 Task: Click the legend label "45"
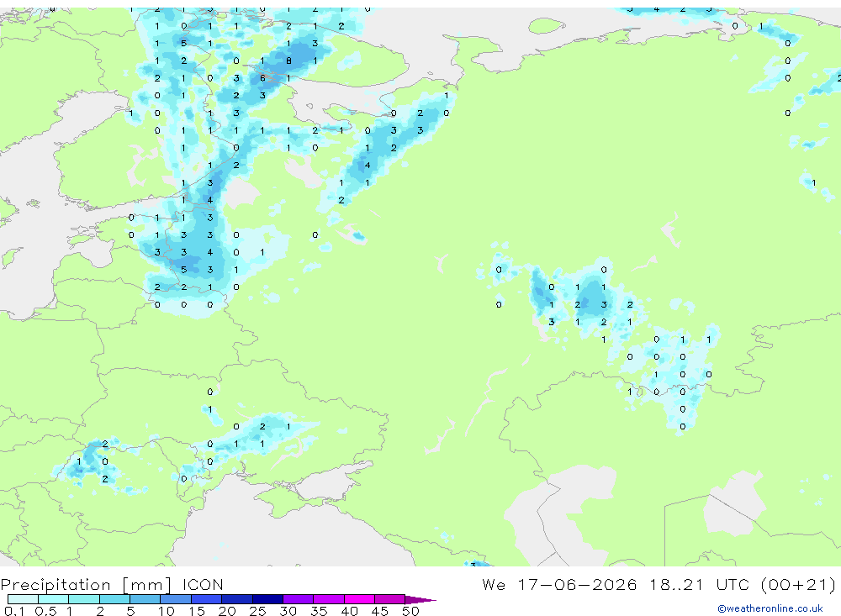point(380,611)
